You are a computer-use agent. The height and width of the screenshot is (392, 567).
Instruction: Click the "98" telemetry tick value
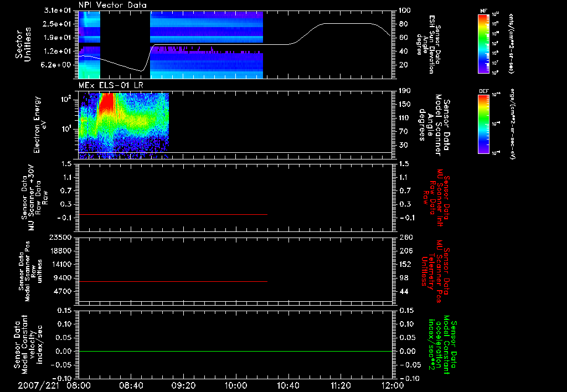403,278
